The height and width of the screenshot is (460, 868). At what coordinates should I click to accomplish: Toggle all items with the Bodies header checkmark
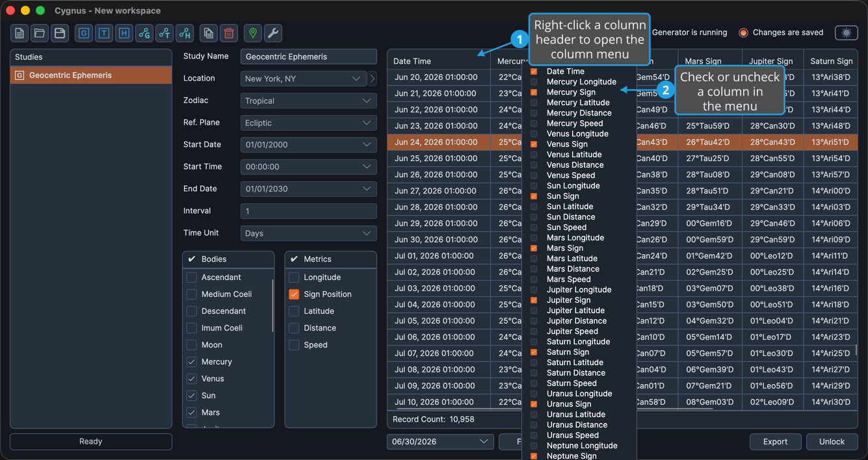(192, 259)
